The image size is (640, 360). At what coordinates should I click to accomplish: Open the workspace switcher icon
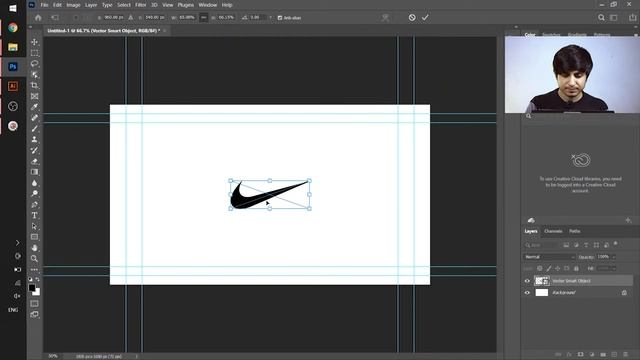click(613, 18)
